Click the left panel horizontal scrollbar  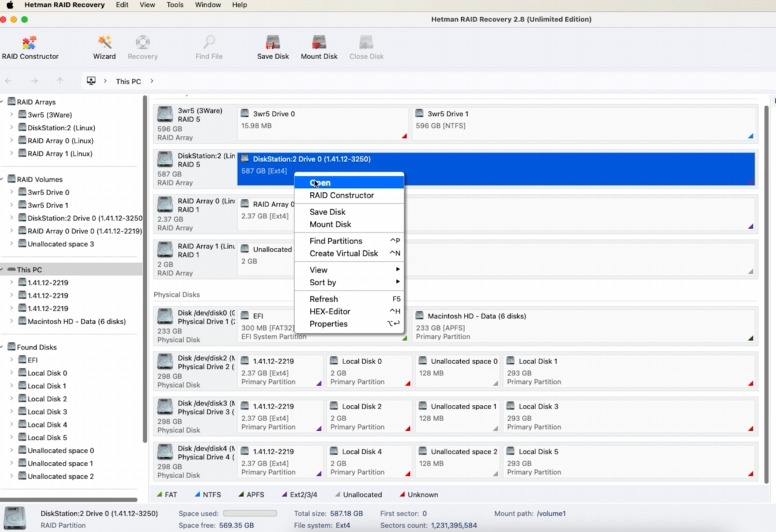point(69,499)
